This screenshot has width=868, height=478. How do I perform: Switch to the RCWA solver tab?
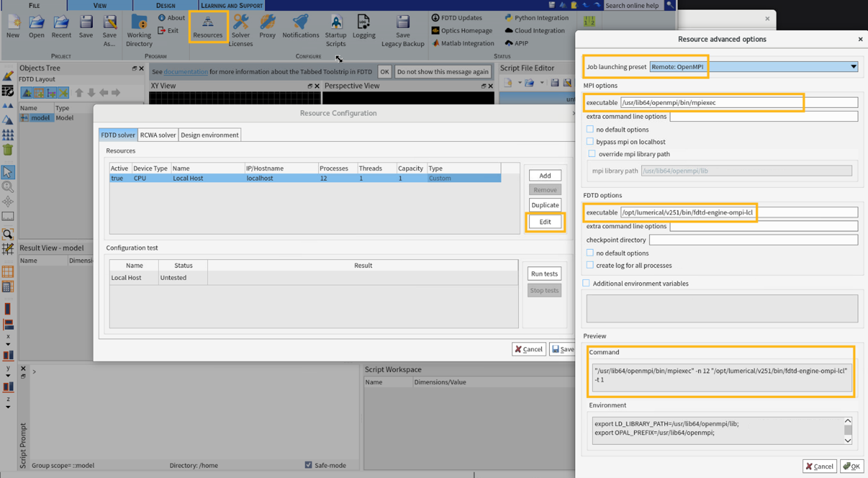point(158,135)
